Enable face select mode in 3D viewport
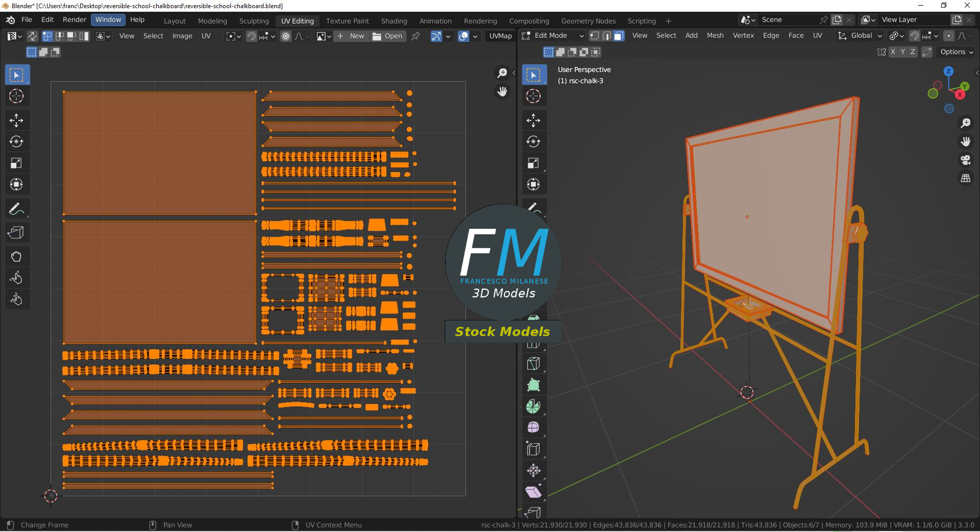The width and height of the screenshot is (980, 532). tap(619, 36)
